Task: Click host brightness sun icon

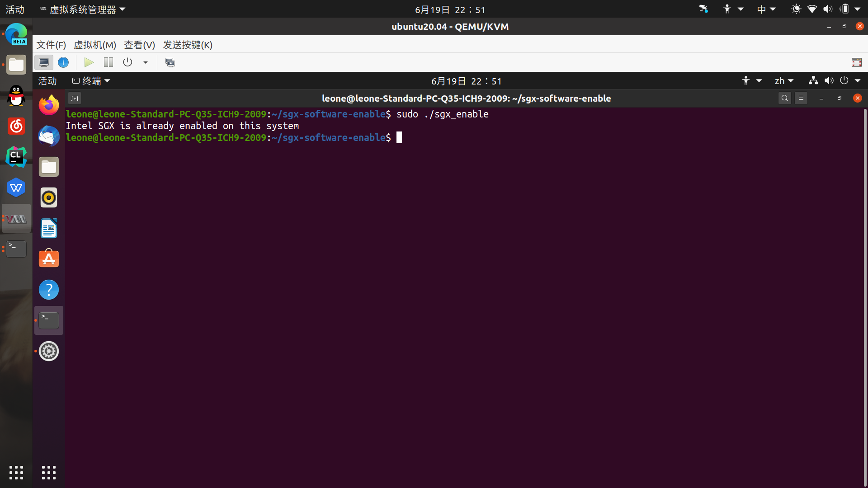Action: click(796, 9)
